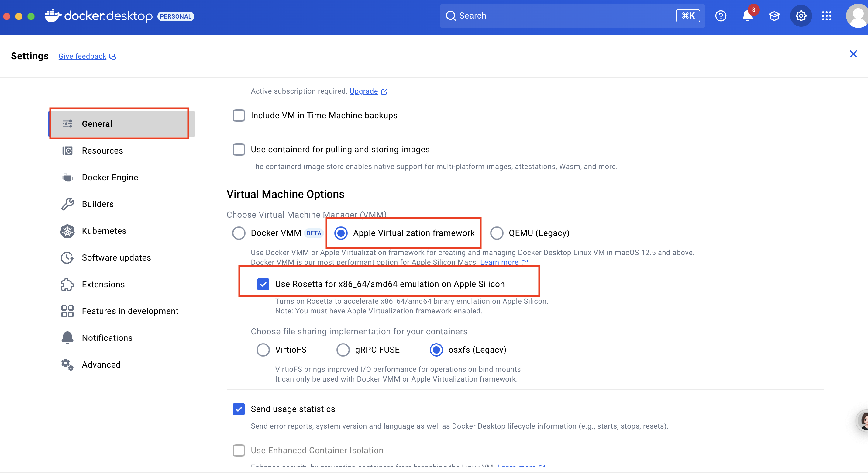Select Docker VMM radio option
This screenshot has width=868, height=473.
point(239,233)
